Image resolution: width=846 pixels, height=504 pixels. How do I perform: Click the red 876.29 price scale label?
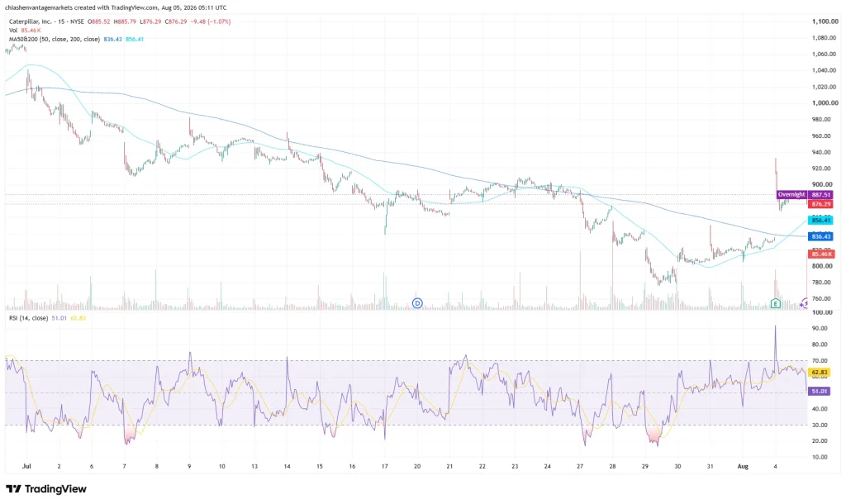coord(820,204)
